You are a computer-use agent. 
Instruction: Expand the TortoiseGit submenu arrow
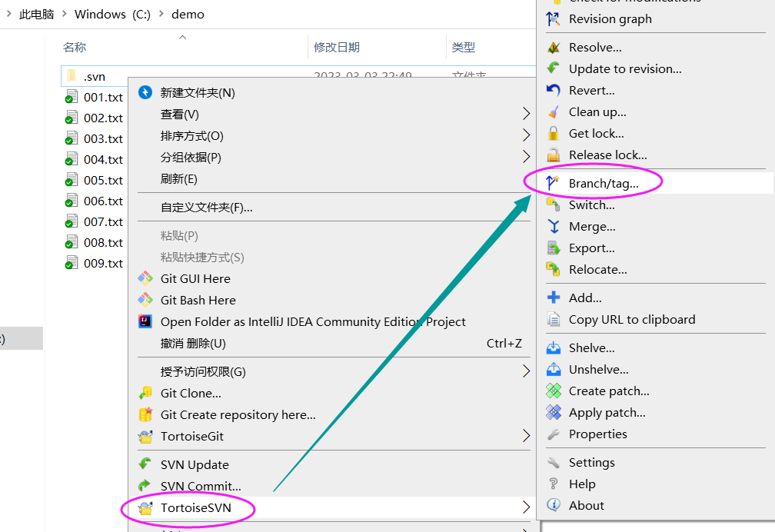pos(527,436)
